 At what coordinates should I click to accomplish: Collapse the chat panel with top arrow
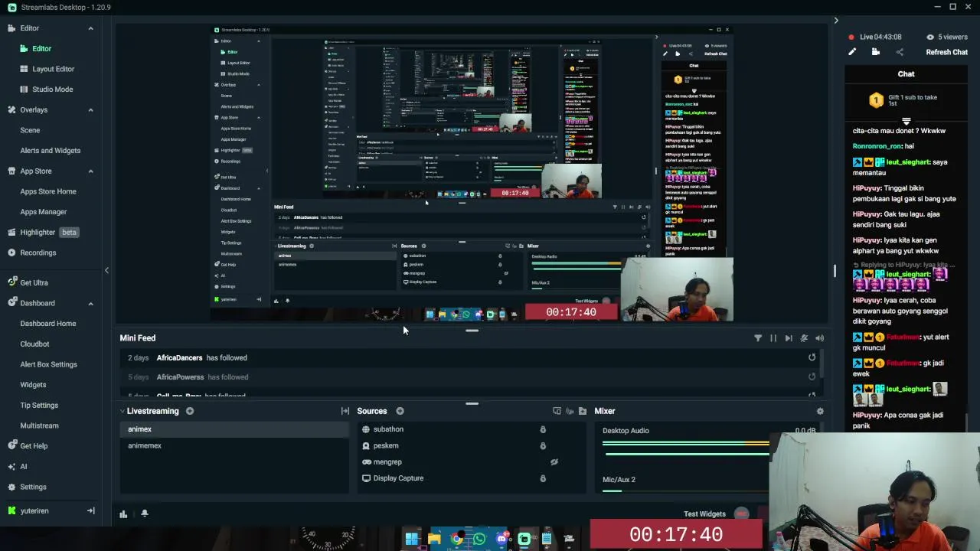click(x=836, y=21)
